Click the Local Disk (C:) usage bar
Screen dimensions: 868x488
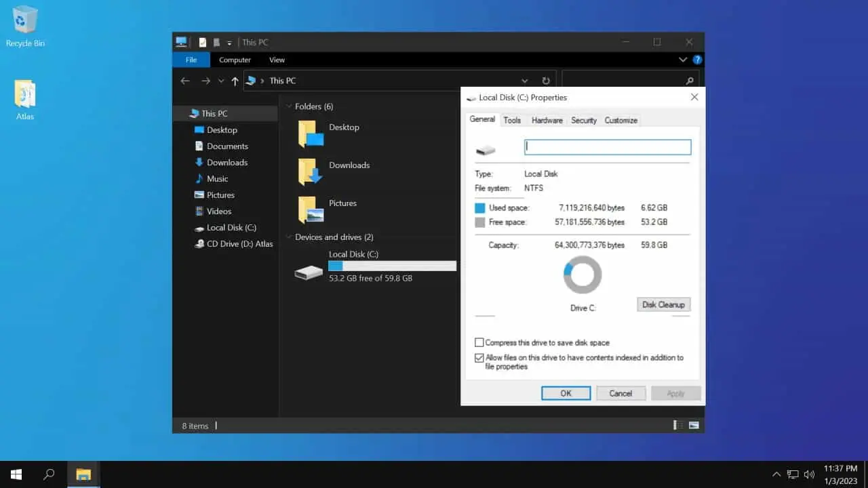click(392, 266)
